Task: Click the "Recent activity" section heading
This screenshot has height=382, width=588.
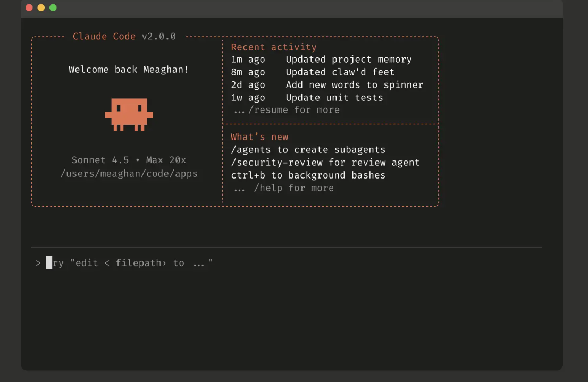Action: pyautogui.click(x=273, y=47)
